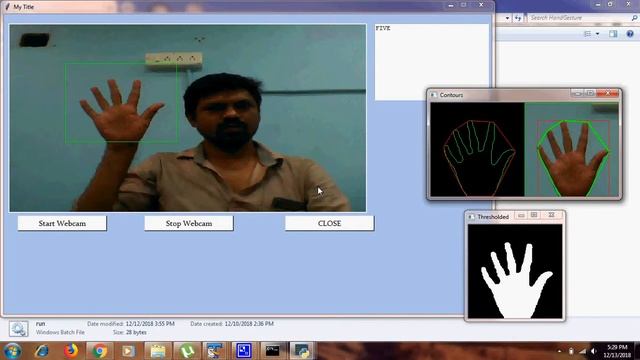Image resolution: width=640 pixels, height=360 pixels.
Task: Click the convex hull hand image in Contours
Action: click(x=571, y=149)
